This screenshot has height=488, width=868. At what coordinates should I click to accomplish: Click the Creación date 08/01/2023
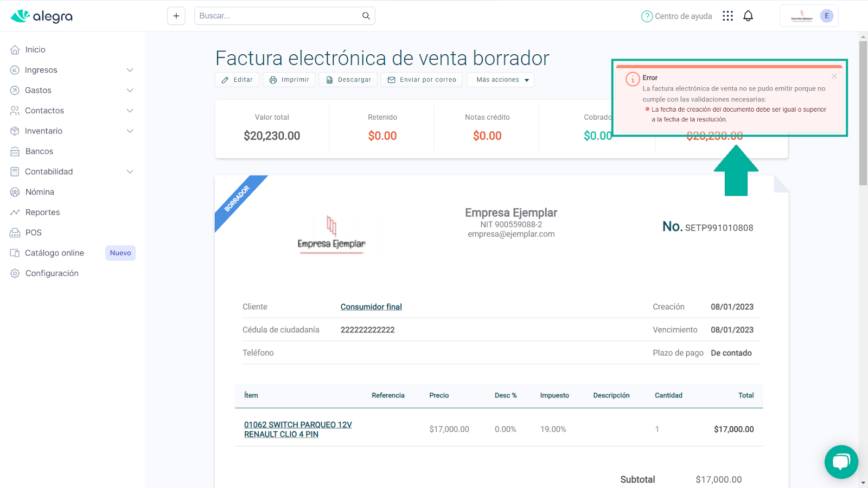coord(732,307)
